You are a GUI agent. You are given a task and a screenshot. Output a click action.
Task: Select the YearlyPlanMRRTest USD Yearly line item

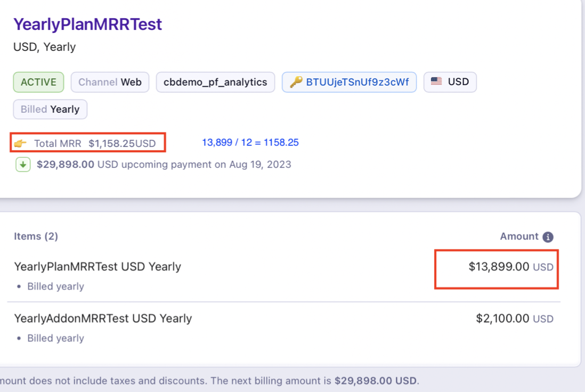[x=97, y=267]
